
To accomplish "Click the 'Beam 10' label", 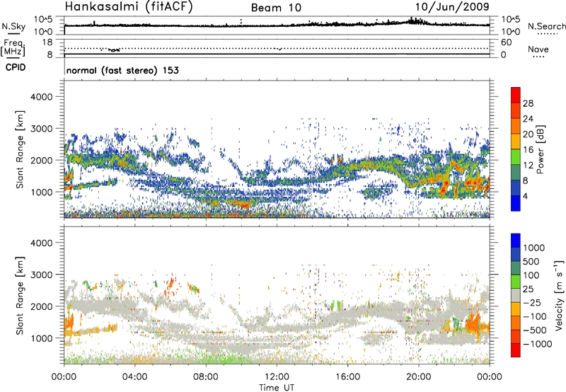I will pyautogui.click(x=276, y=8).
